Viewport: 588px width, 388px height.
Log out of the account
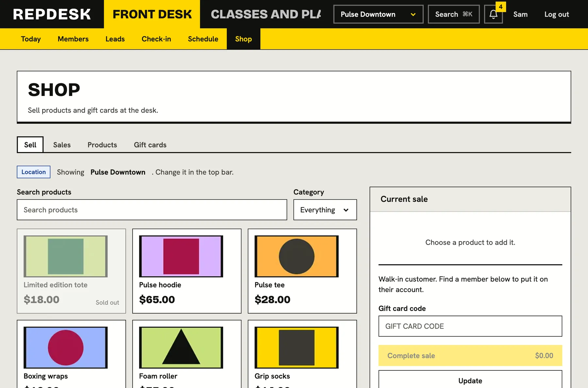pyautogui.click(x=557, y=14)
